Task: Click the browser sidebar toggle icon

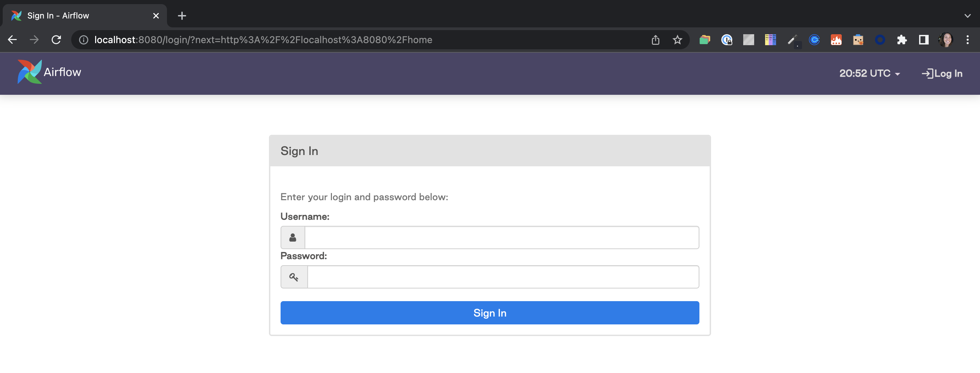Action: tap(924, 39)
